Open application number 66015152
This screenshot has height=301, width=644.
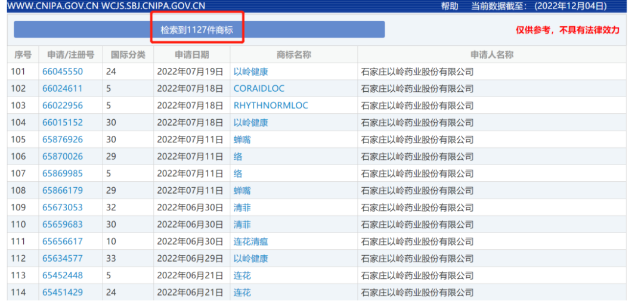tap(63, 122)
